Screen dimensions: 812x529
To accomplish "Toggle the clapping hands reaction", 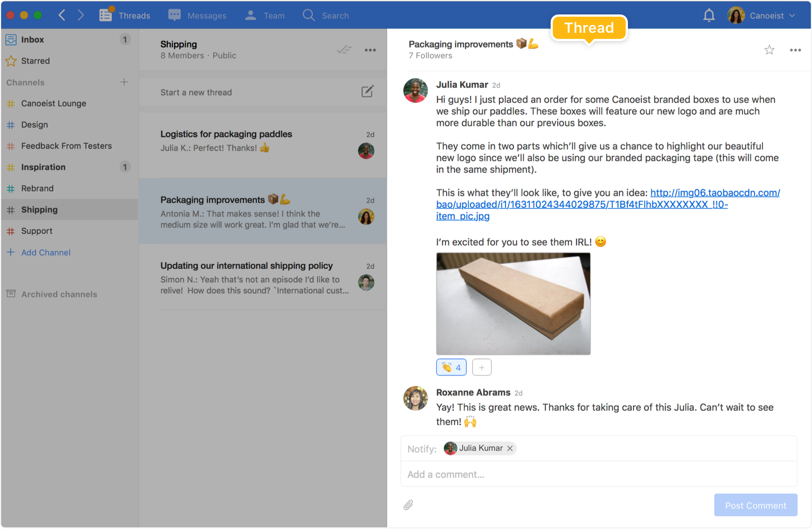I will [x=451, y=367].
